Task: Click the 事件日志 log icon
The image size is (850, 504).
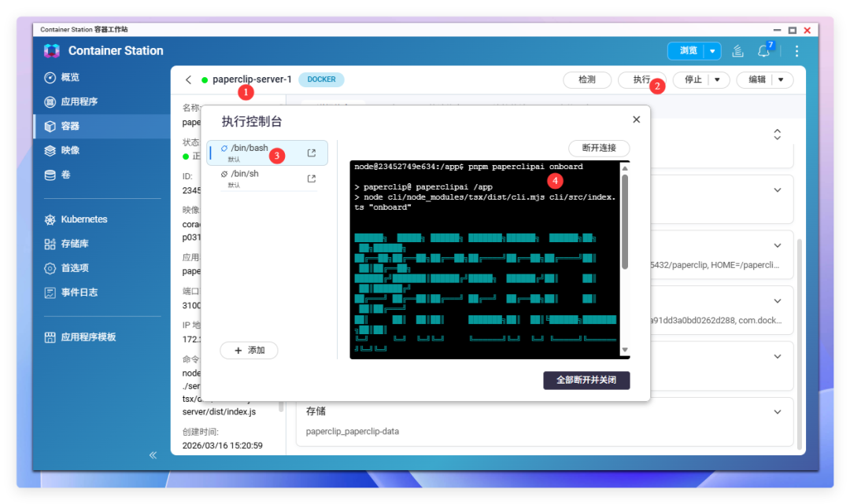Action: pos(50,292)
